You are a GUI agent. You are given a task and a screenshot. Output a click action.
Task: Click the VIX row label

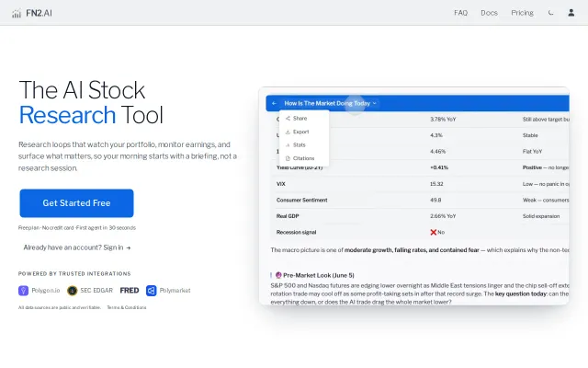[x=281, y=184]
